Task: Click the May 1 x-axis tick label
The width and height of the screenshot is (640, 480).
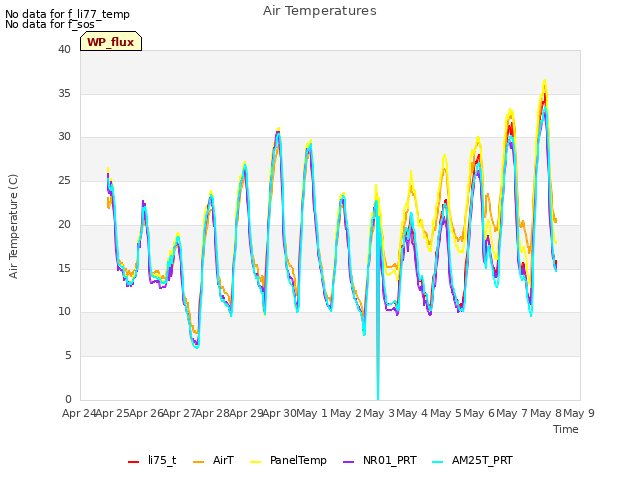Action: click(x=313, y=413)
